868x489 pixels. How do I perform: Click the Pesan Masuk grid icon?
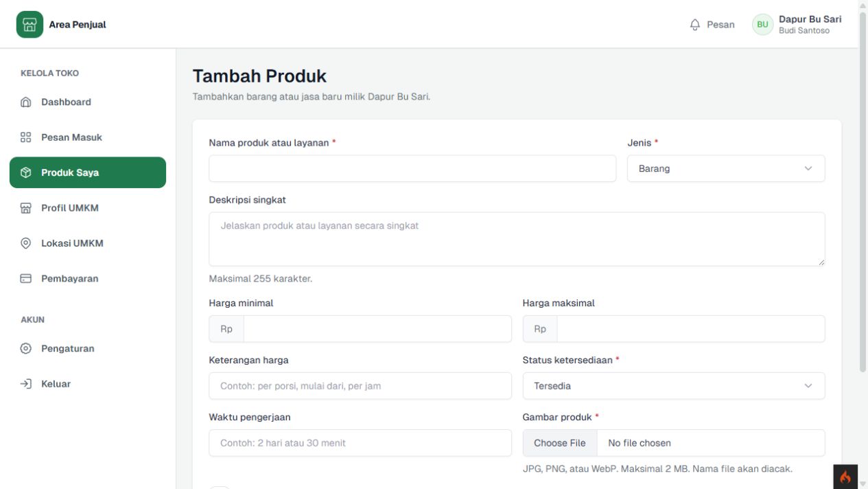(x=26, y=137)
